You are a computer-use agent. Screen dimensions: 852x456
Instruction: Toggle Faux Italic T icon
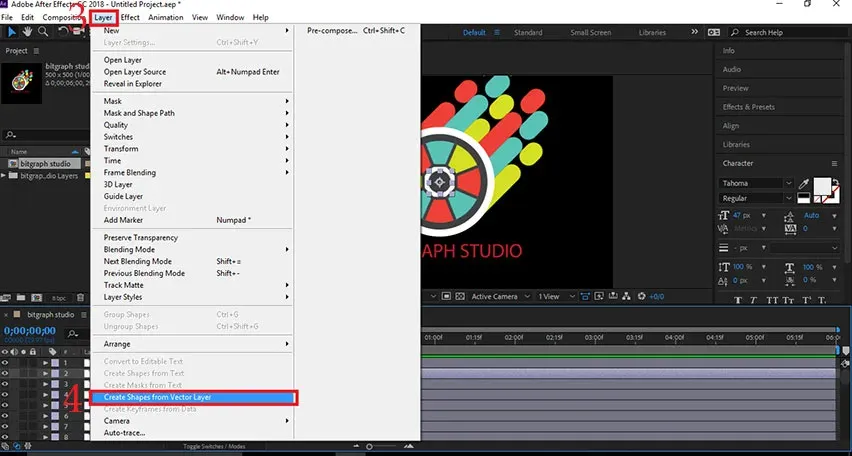click(x=754, y=301)
